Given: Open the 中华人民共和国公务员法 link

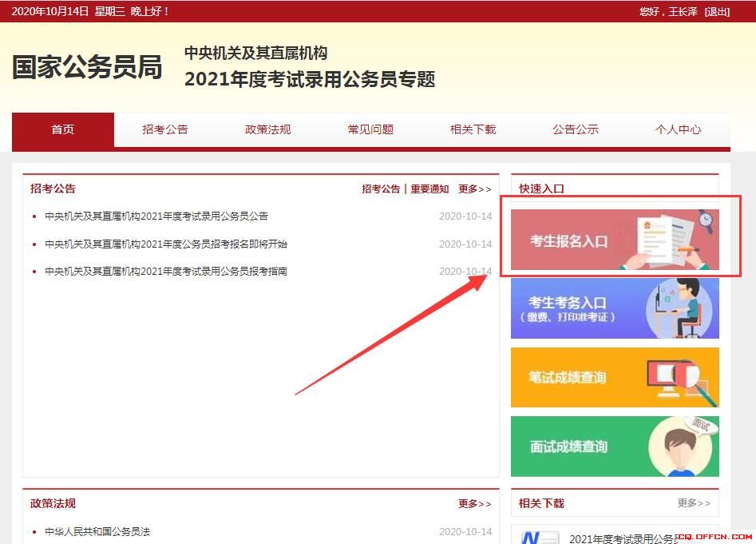Looking at the screenshot, I should click(97, 531).
